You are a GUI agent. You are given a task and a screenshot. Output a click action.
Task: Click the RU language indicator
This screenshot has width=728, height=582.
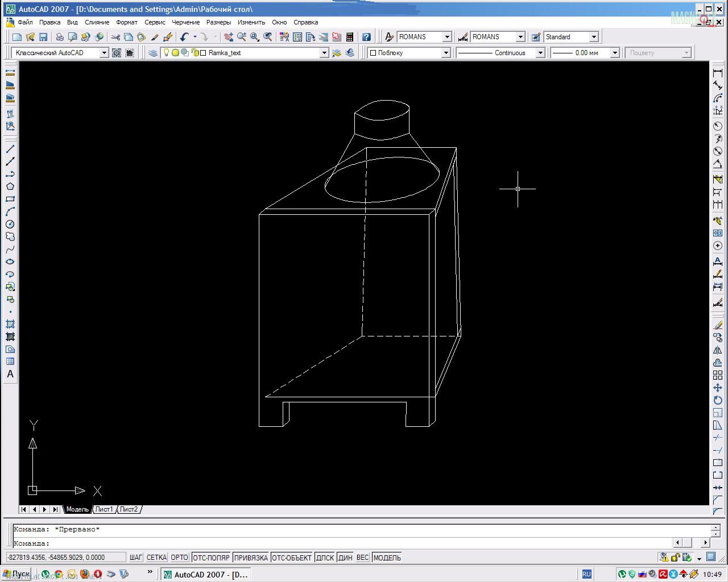coord(586,575)
